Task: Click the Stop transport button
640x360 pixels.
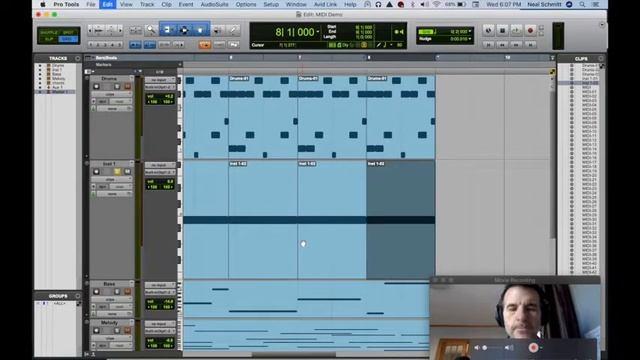Action: tap(502, 30)
